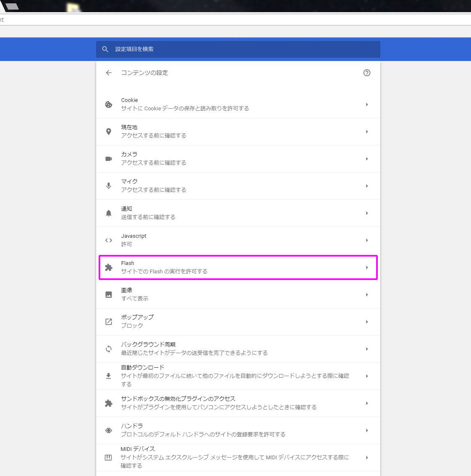Open サンドボックスの無効化プラグインのアクセス title
The image size is (471, 476).
[178, 399]
